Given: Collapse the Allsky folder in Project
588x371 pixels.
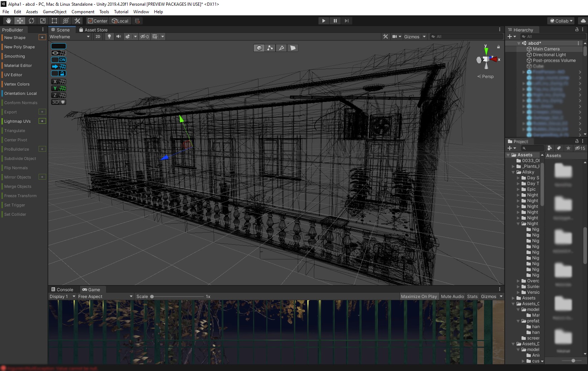Looking at the screenshot, I should click(x=513, y=172).
